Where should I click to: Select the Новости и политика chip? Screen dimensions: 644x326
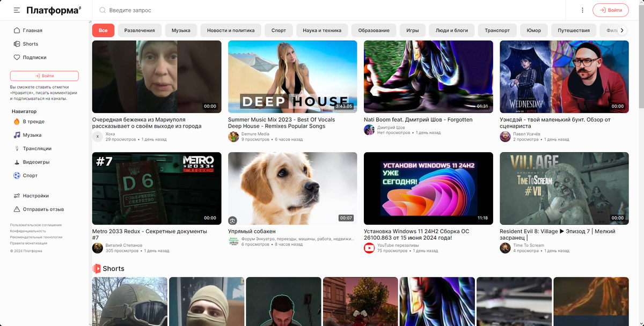tap(231, 31)
